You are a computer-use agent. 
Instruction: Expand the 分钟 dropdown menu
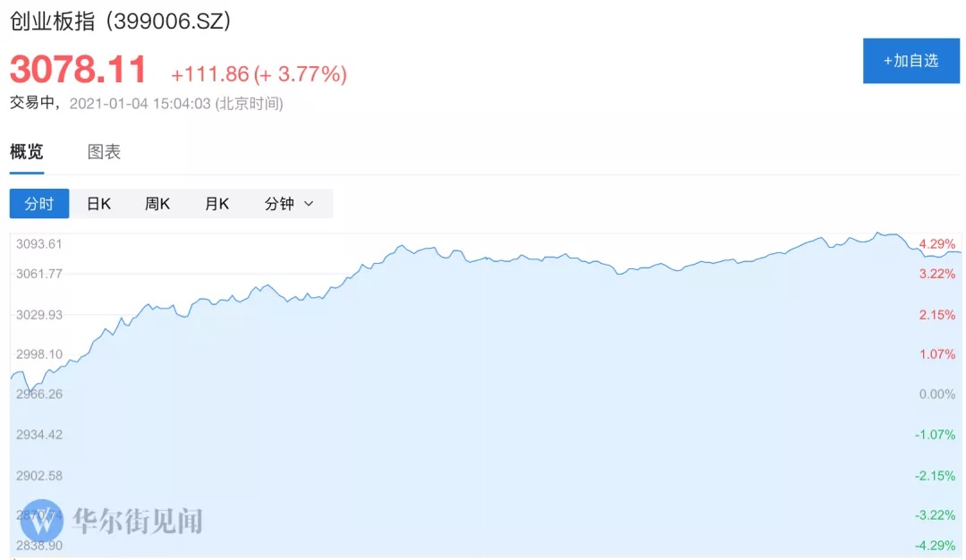pos(289,203)
